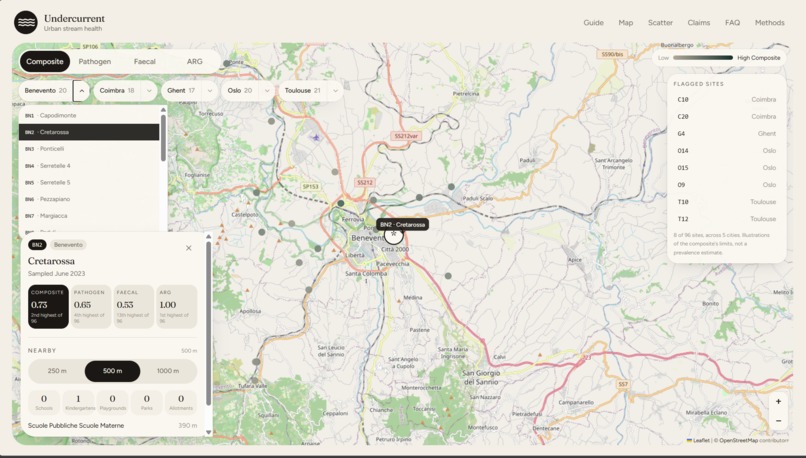Select BN4 Serretelle 4 in site list

click(89, 166)
